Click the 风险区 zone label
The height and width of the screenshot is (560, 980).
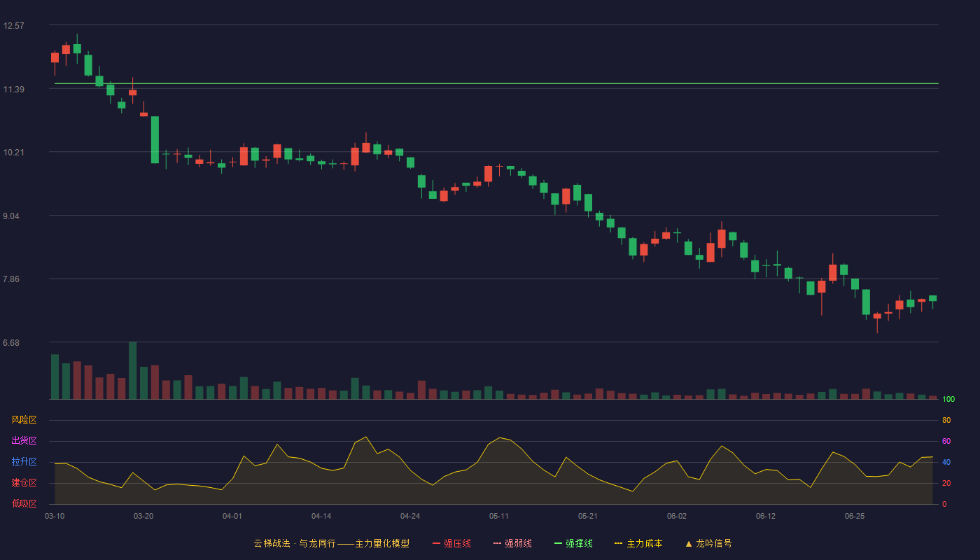[x=24, y=420]
